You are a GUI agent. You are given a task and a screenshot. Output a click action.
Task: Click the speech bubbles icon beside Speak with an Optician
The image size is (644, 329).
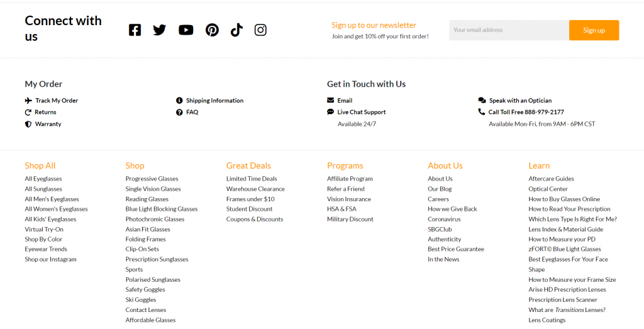pyautogui.click(x=482, y=100)
